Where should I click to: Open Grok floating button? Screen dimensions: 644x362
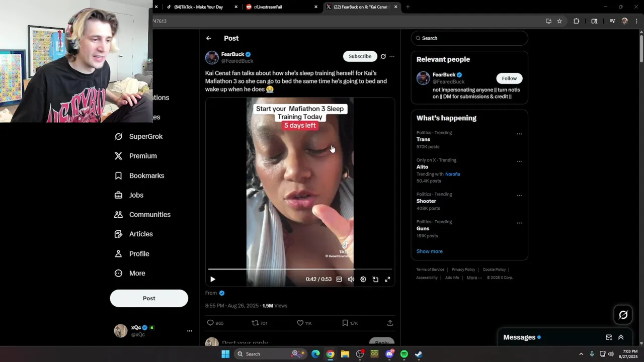(x=623, y=315)
